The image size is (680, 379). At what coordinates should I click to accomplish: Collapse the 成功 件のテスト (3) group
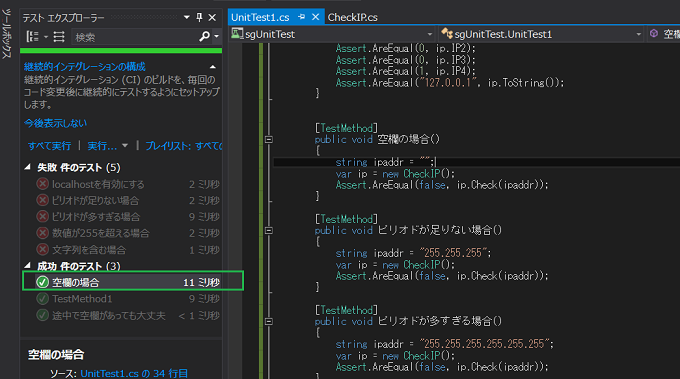(x=28, y=265)
